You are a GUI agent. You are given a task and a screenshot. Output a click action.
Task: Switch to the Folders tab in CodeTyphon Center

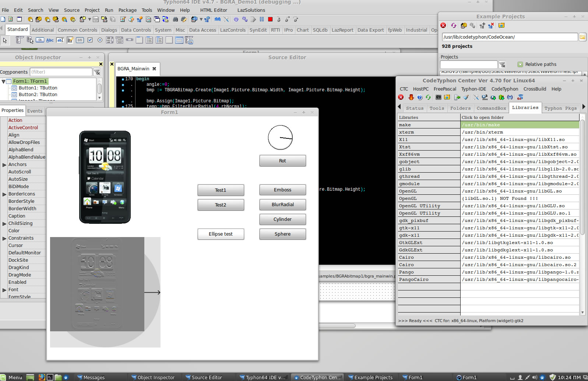[x=460, y=108]
